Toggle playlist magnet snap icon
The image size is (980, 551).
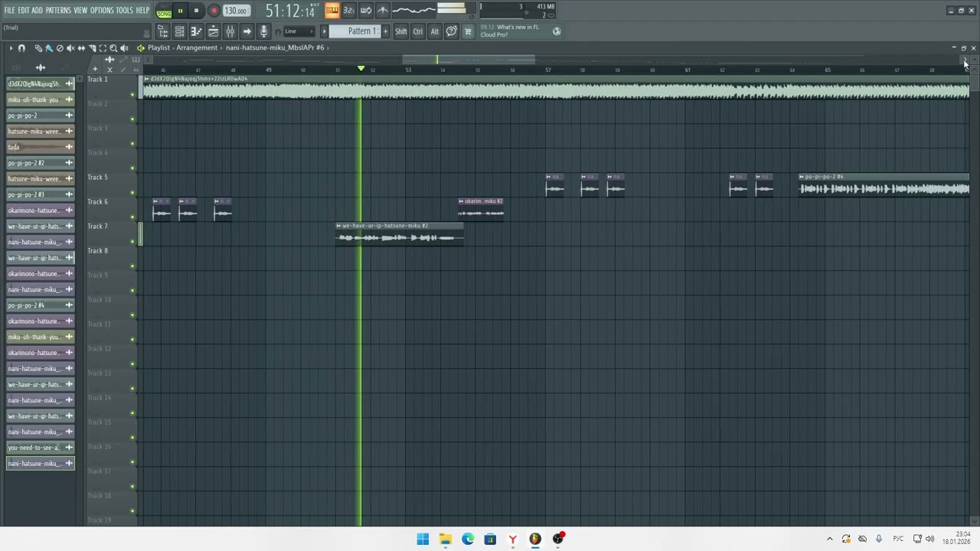[x=21, y=48]
